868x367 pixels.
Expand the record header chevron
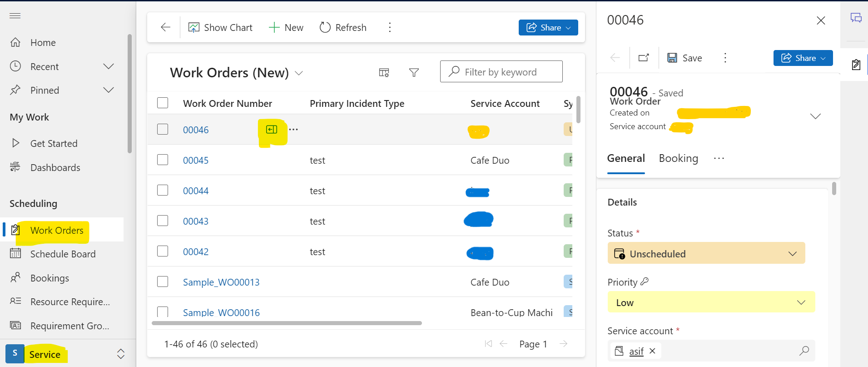coord(815,116)
